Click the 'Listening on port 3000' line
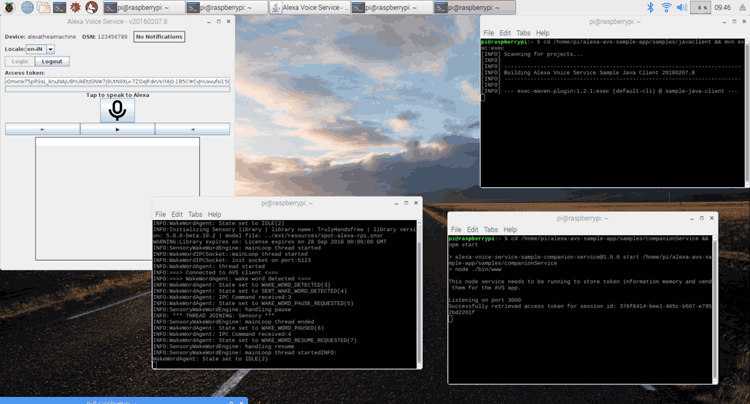Image resolution: width=750 pixels, height=404 pixels. click(x=485, y=300)
